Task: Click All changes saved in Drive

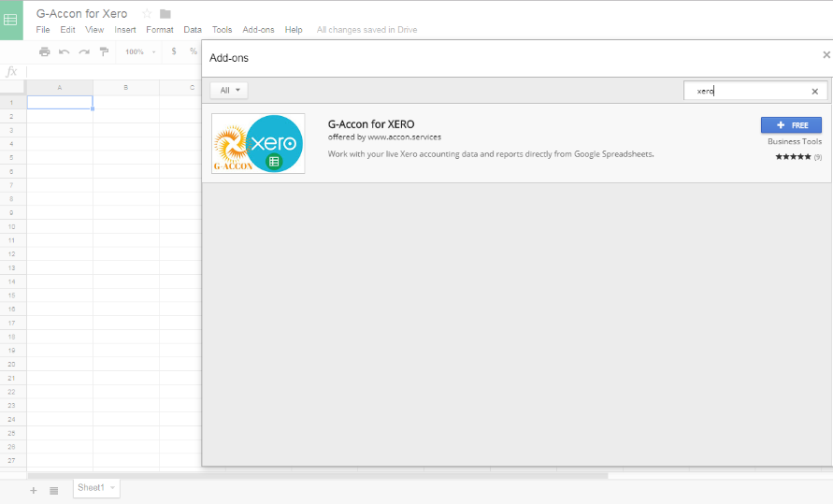Action: tap(366, 30)
